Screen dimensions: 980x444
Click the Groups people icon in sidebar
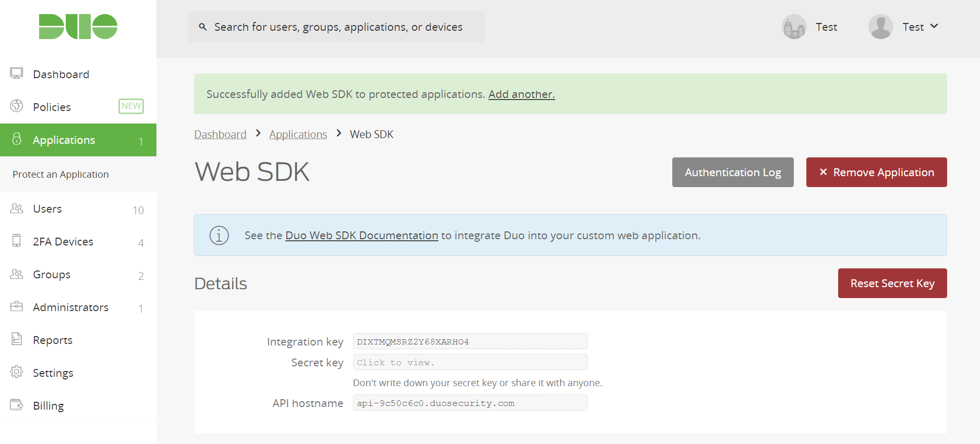pos(17,274)
